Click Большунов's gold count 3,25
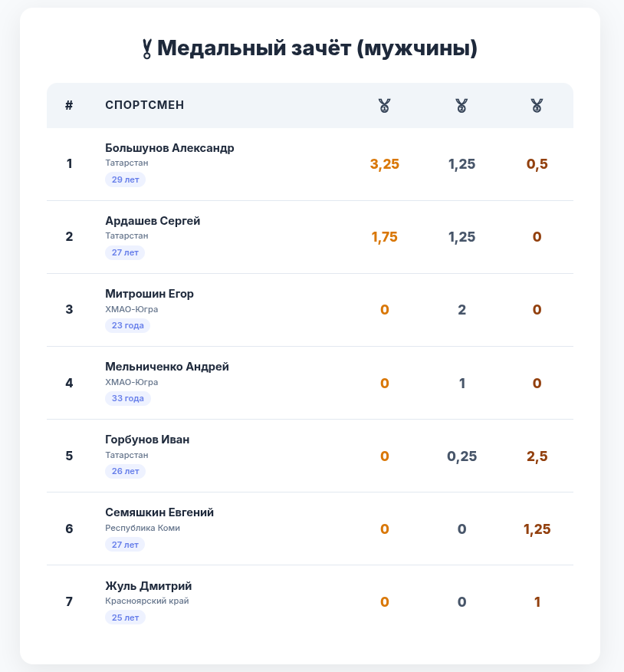Image resolution: width=624 pixels, height=672 pixels. (x=385, y=164)
